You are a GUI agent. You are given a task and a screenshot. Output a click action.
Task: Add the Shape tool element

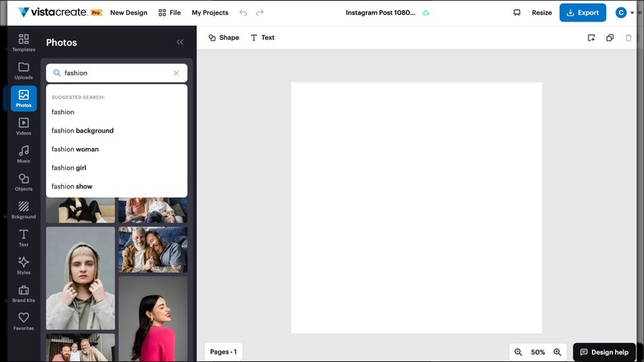[x=224, y=38]
